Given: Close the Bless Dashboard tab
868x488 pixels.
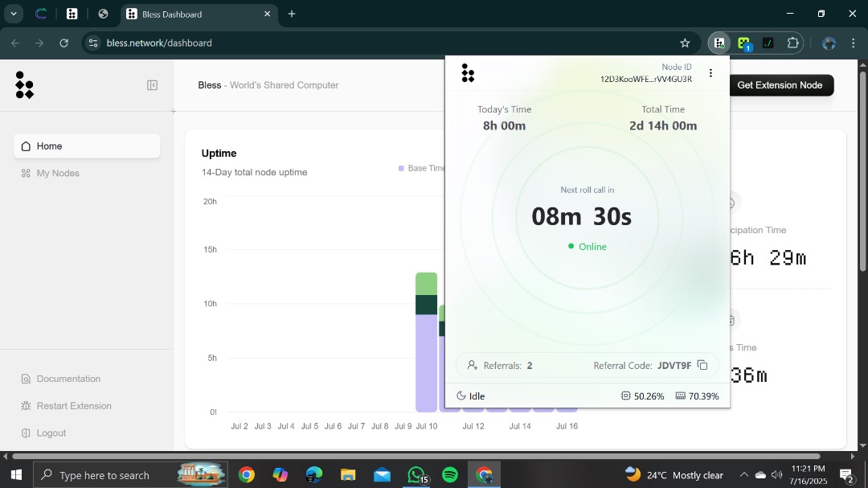Looking at the screenshot, I should (x=268, y=14).
